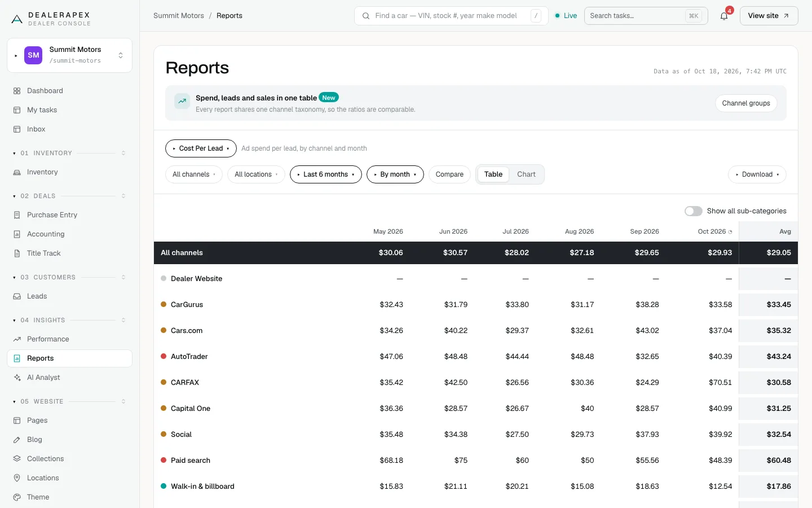Click the Leads tray icon
This screenshot has height=508, width=812.
click(17, 296)
